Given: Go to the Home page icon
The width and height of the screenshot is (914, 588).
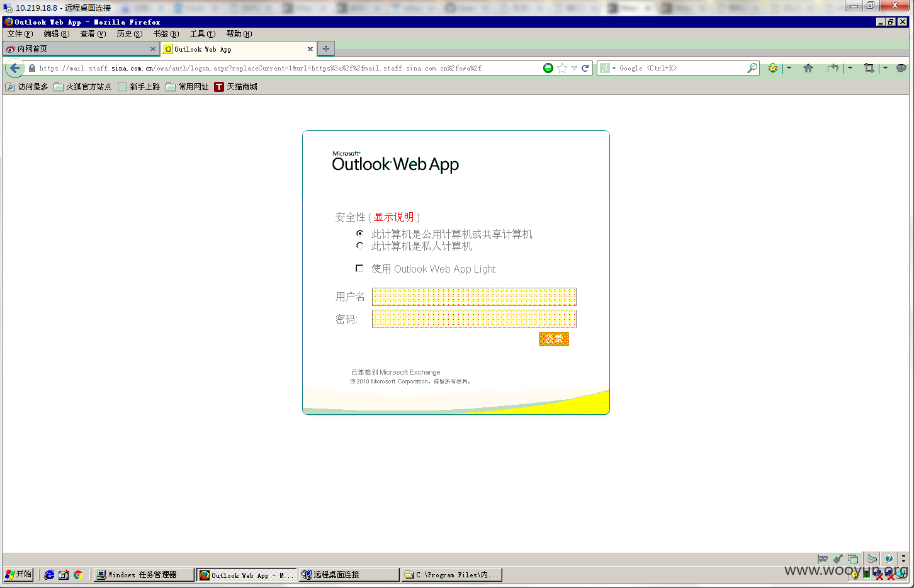Looking at the screenshot, I should [808, 68].
